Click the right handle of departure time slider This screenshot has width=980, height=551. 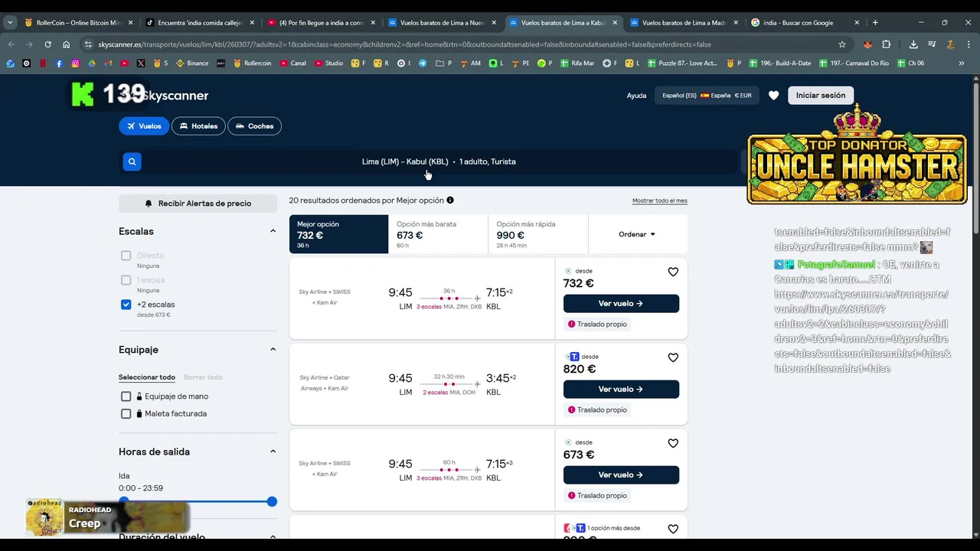pyautogui.click(x=272, y=501)
